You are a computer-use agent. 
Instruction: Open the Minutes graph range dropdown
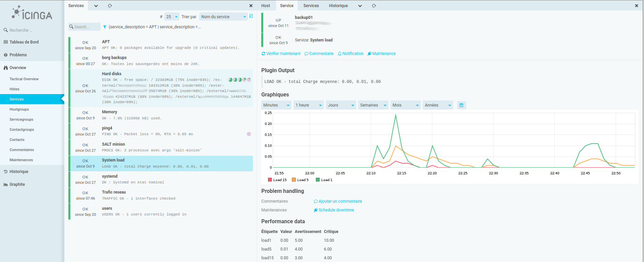276,105
